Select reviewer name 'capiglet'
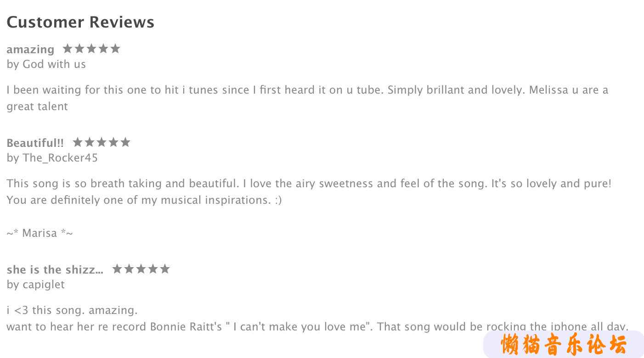The width and height of the screenshot is (644, 358). pyautogui.click(x=44, y=285)
